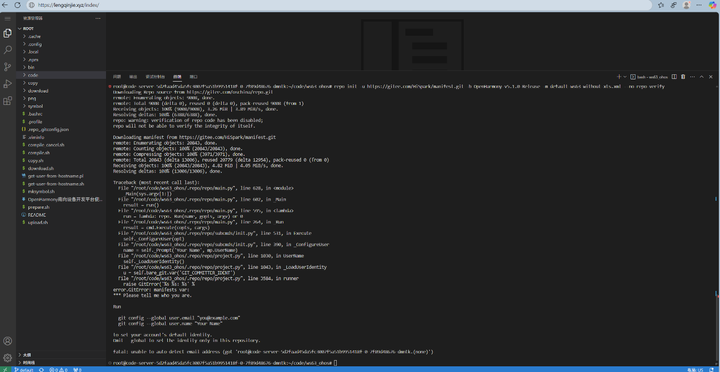Expand the Outline section at sidebar bottom
720x372 pixels.
click(x=62, y=355)
